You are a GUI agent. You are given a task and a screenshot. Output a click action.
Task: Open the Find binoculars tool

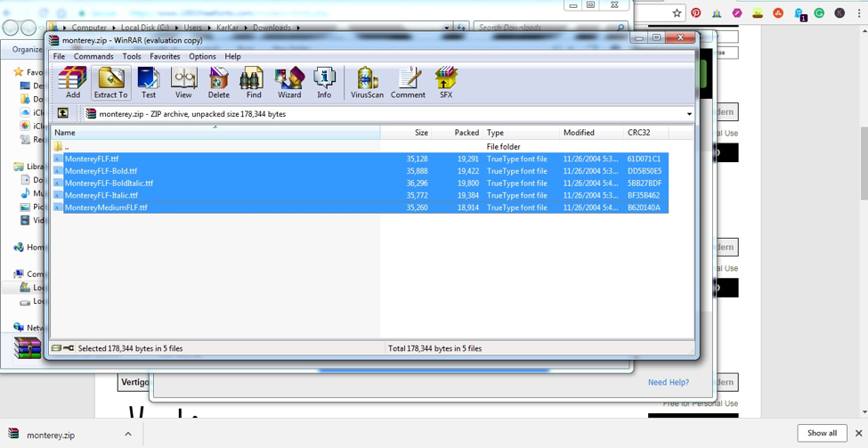254,83
